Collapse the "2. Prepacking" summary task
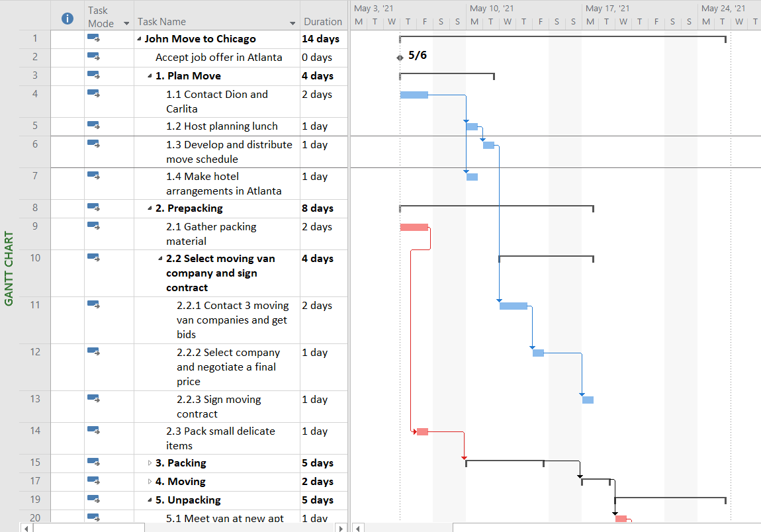The height and width of the screenshot is (532, 761). pos(148,208)
